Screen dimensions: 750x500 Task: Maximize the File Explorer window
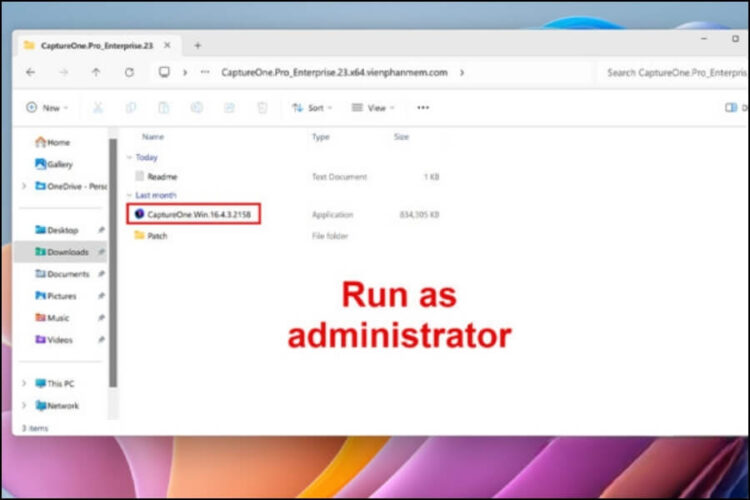pyautogui.click(x=735, y=38)
